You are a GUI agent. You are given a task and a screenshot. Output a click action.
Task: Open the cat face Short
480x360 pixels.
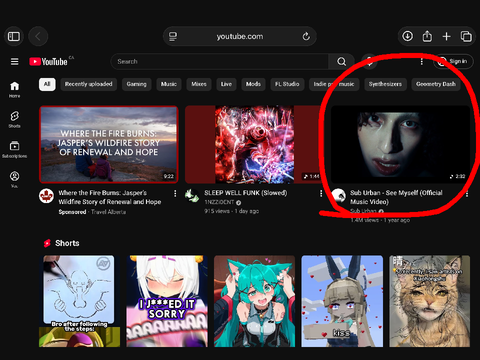click(429, 301)
